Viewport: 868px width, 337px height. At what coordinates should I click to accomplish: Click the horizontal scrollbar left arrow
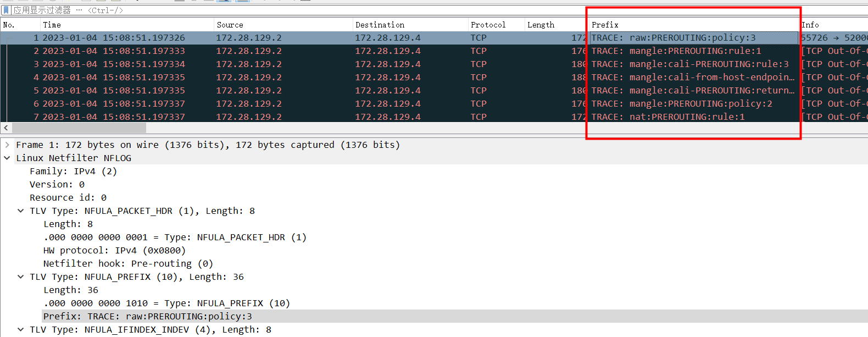5,128
